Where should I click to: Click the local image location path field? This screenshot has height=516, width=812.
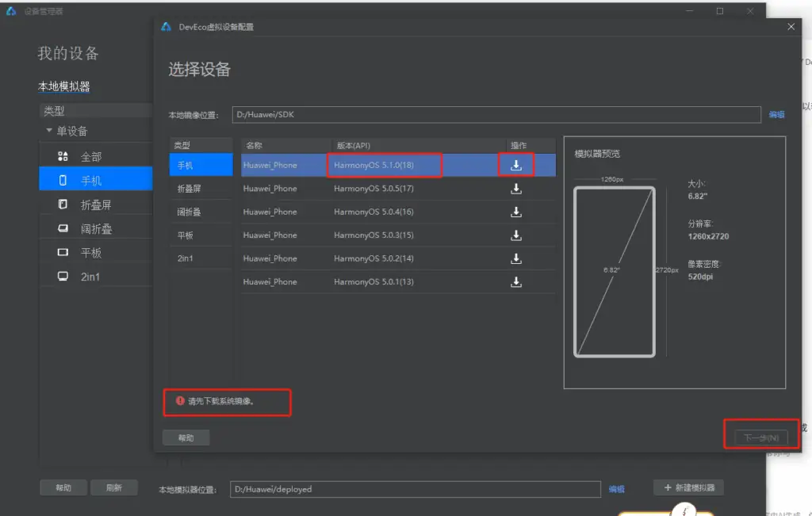[496, 115]
